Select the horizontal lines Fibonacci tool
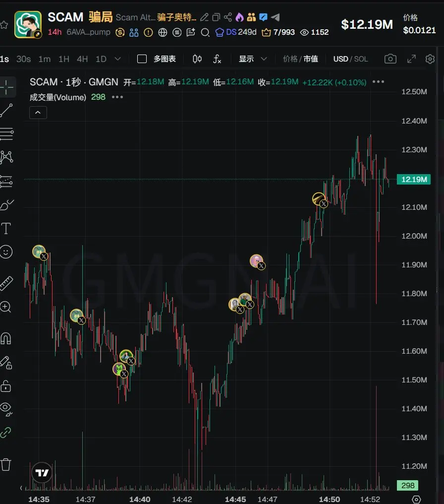Screen dimensions: 444x504 tap(6, 134)
